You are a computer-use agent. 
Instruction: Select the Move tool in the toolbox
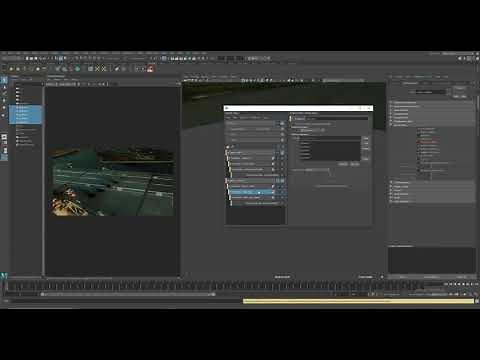[4, 101]
